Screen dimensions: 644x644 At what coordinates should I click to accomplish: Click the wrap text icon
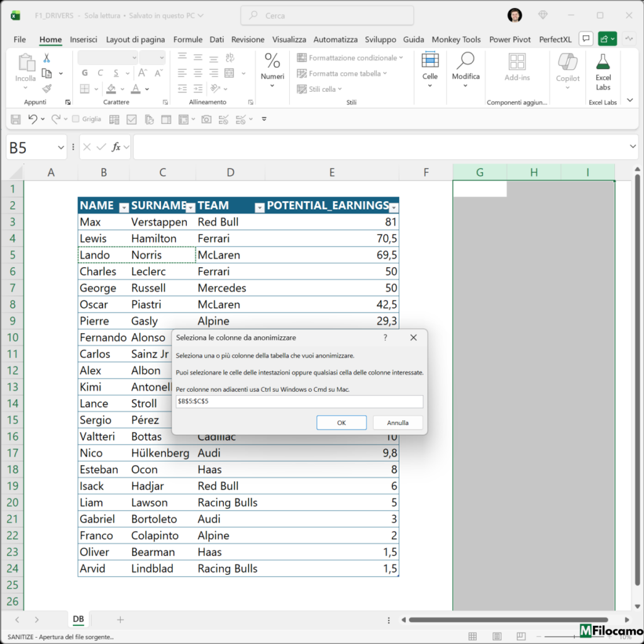click(230, 57)
